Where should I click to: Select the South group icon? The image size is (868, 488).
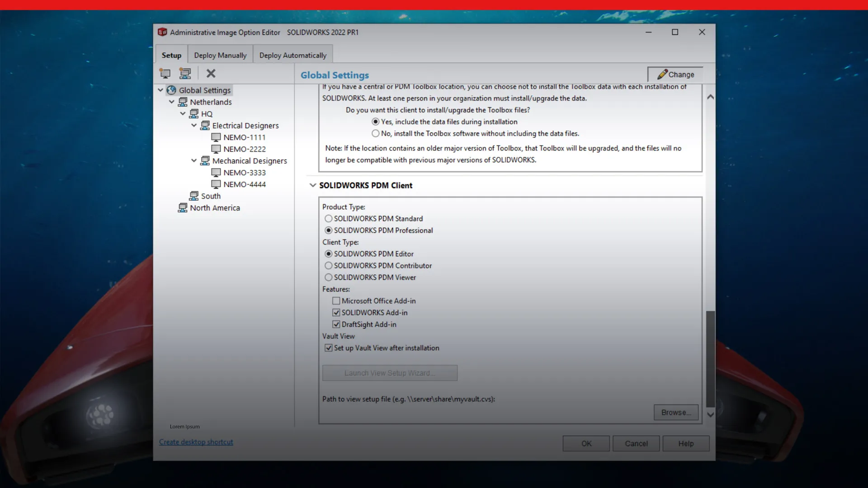point(194,196)
